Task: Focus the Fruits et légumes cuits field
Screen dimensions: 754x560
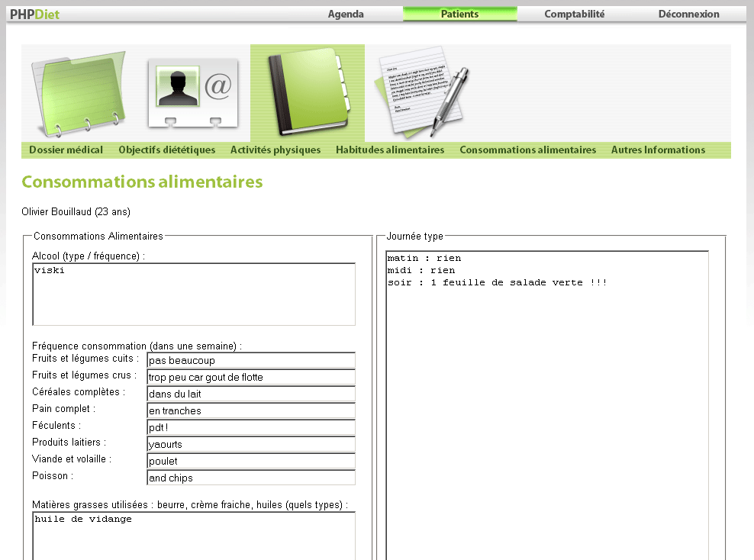Action: click(251, 360)
